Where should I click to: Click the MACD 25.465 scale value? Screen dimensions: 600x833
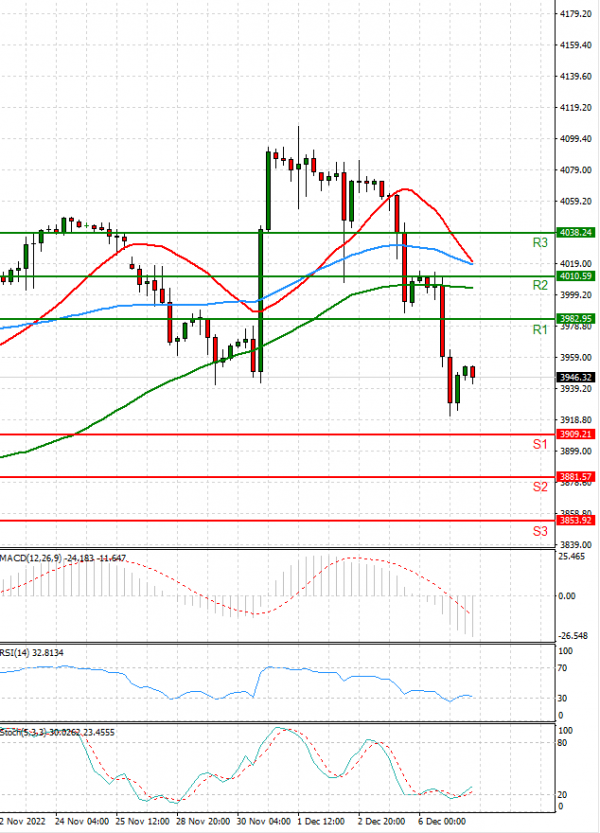[572, 557]
